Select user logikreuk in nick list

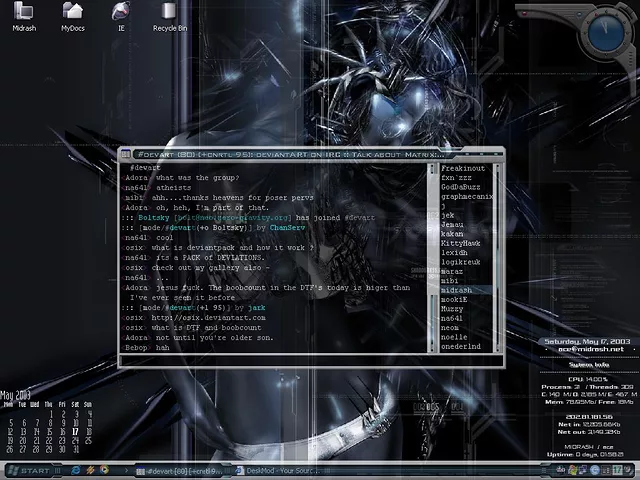click(460, 262)
